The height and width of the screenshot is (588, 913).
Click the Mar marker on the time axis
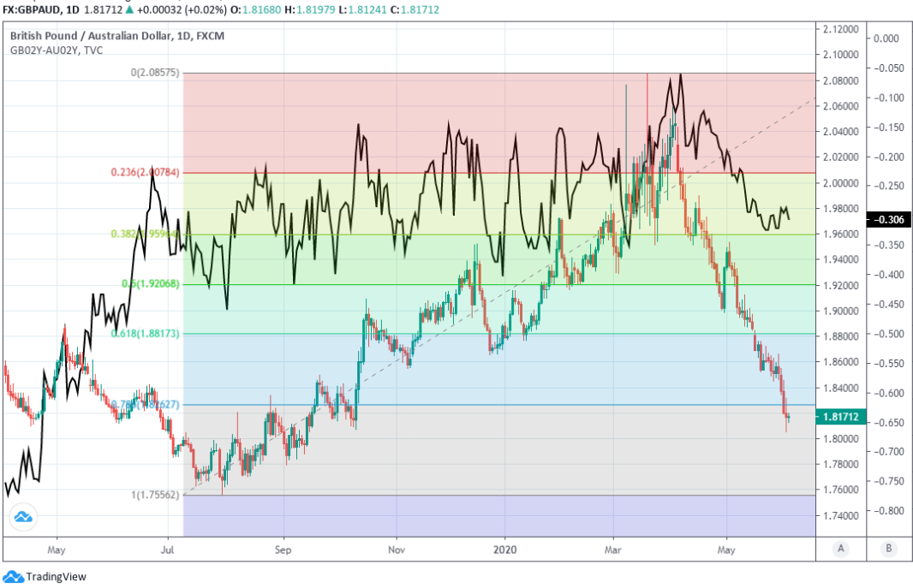(613, 548)
